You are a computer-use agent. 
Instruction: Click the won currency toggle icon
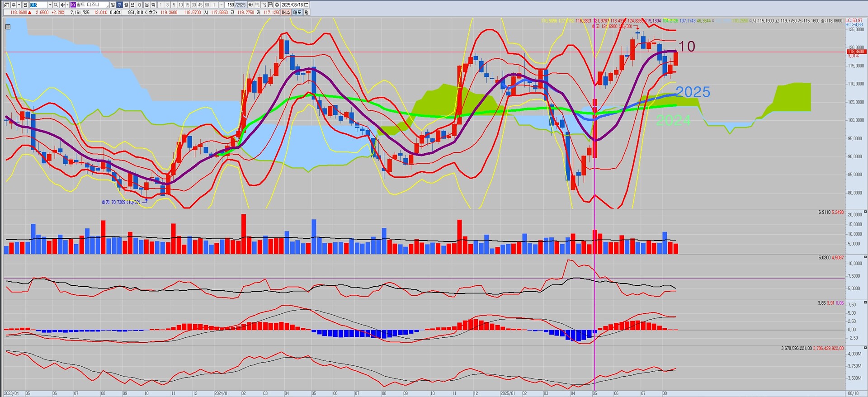pos(251,5)
